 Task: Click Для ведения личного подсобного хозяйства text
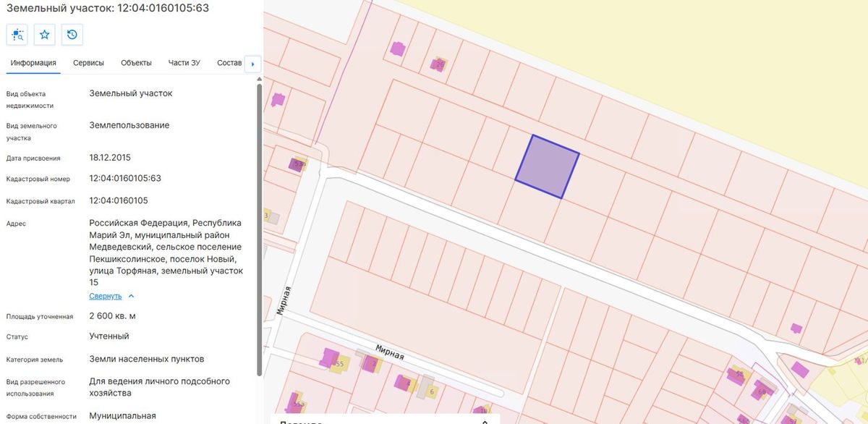pyautogui.click(x=159, y=387)
